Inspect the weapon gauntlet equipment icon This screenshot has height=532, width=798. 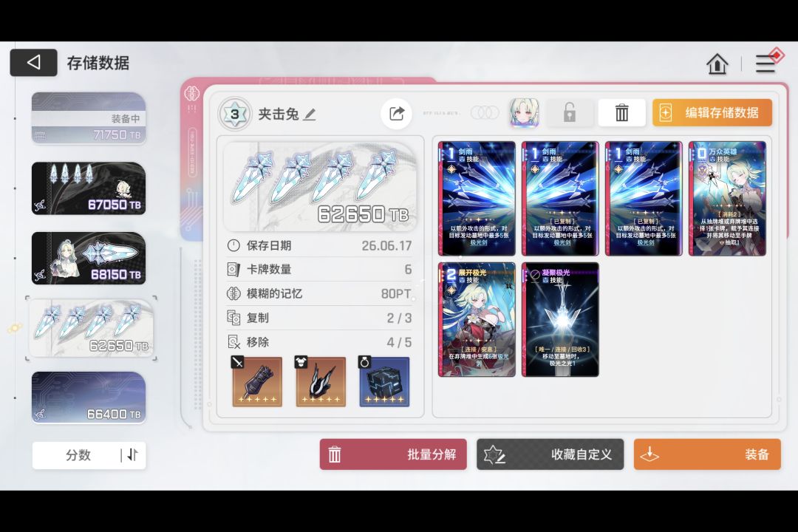pos(257,381)
